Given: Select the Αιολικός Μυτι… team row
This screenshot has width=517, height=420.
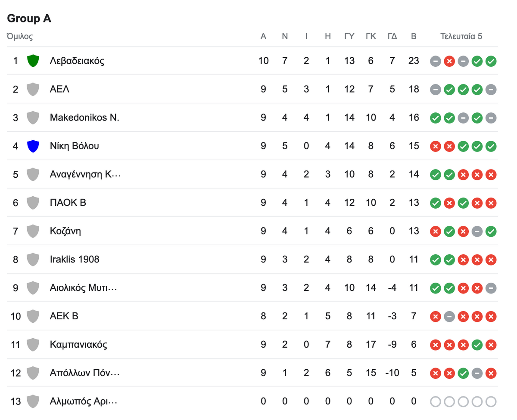Looking at the screenshot, I should click(x=252, y=287).
